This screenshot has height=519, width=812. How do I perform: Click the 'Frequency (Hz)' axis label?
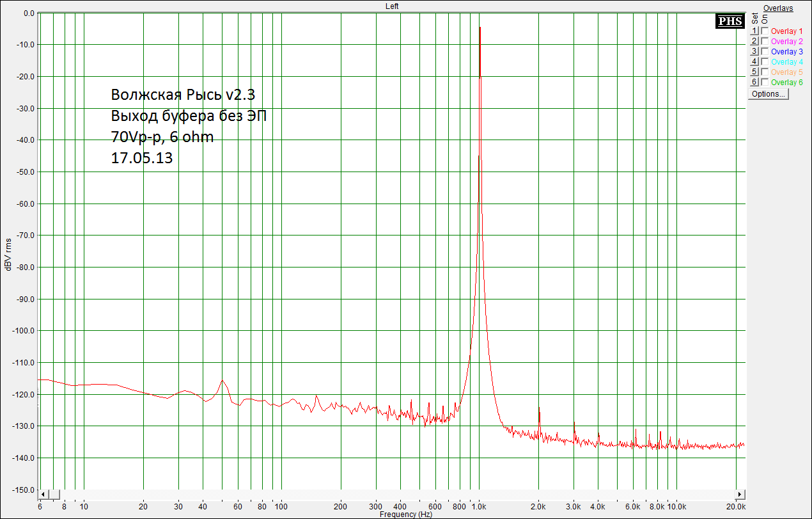click(405, 515)
